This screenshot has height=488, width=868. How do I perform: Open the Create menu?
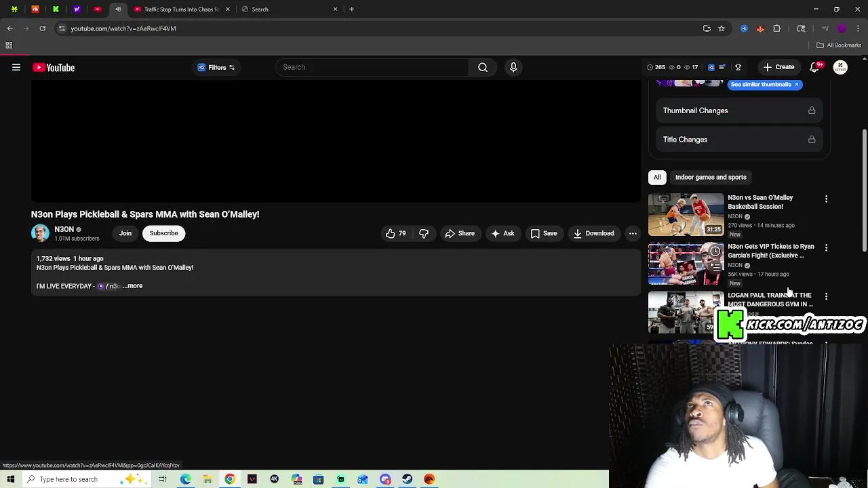tap(778, 67)
